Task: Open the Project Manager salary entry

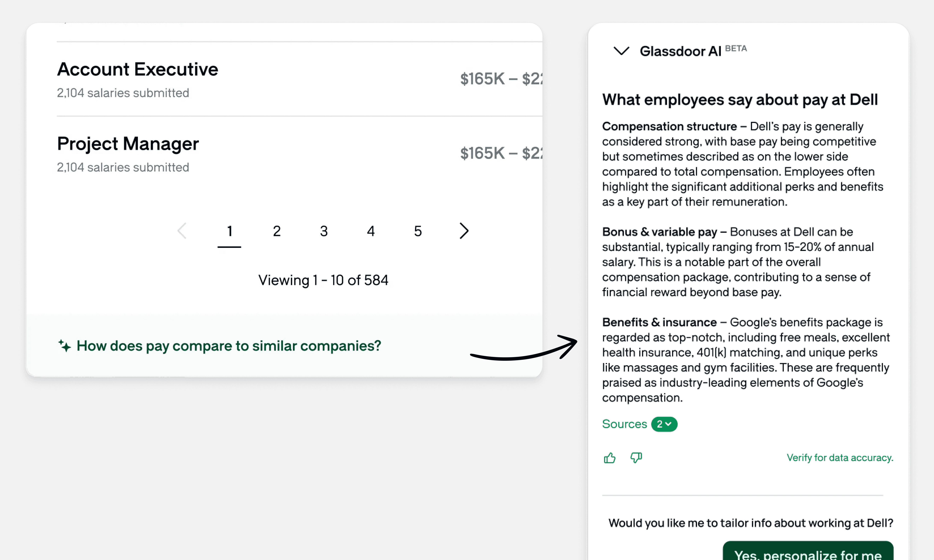Action: [x=128, y=144]
